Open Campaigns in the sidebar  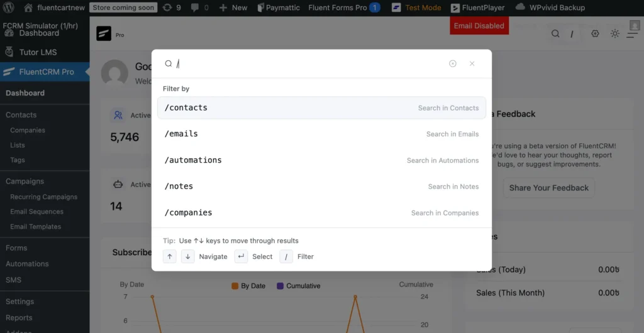pyautogui.click(x=25, y=181)
